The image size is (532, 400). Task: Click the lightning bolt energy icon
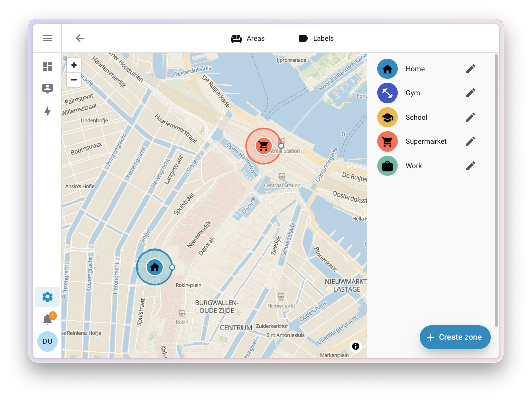point(47,111)
